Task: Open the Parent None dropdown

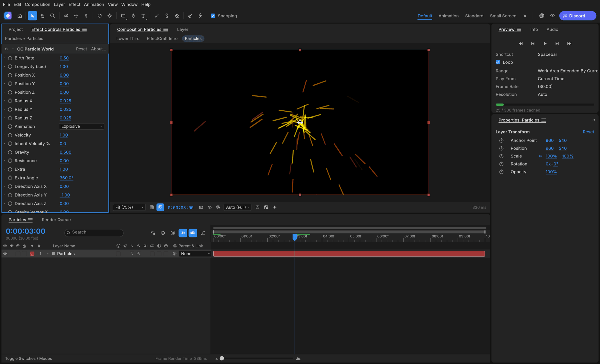Action: 195,254
